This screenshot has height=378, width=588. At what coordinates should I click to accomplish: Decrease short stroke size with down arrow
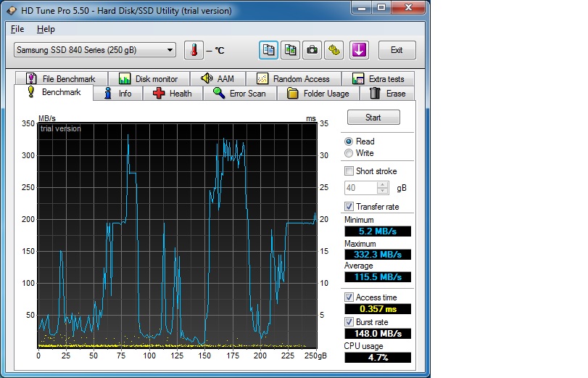(x=383, y=191)
